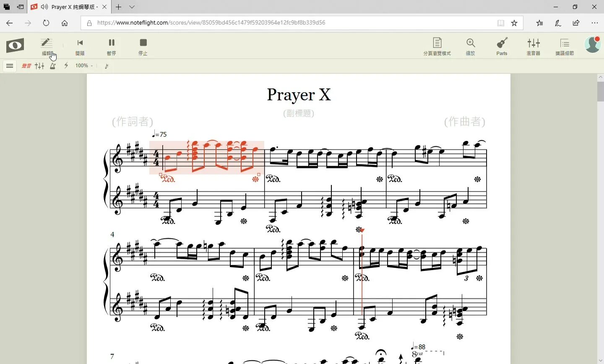Mute the tab with the speaker icon

pos(44,7)
